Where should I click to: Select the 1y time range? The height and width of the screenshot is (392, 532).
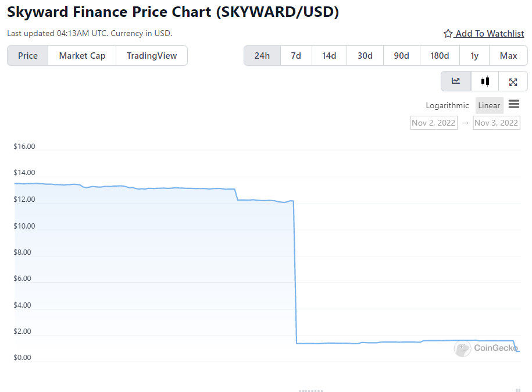pos(474,56)
